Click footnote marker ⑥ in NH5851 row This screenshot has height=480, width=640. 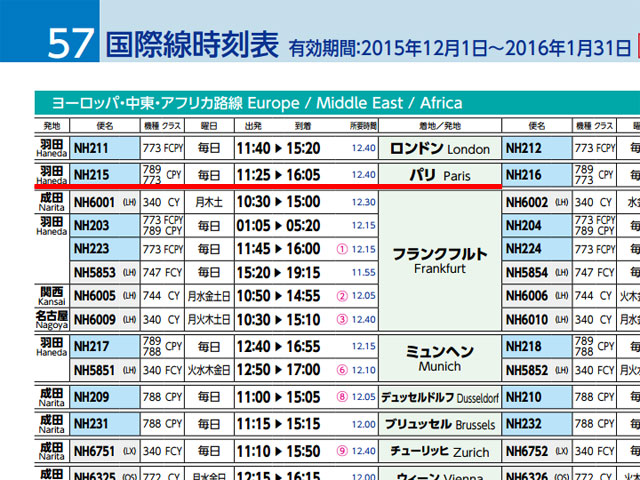pos(342,371)
